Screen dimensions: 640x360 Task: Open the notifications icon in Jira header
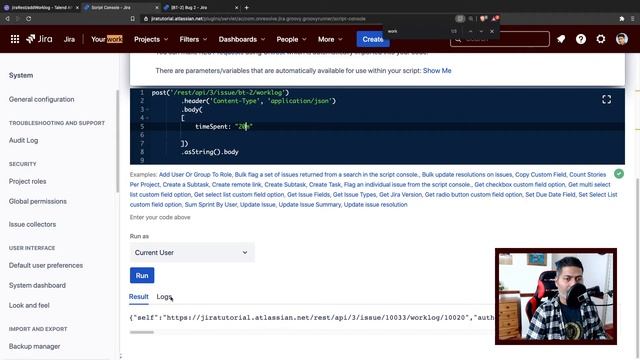click(x=561, y=39)
